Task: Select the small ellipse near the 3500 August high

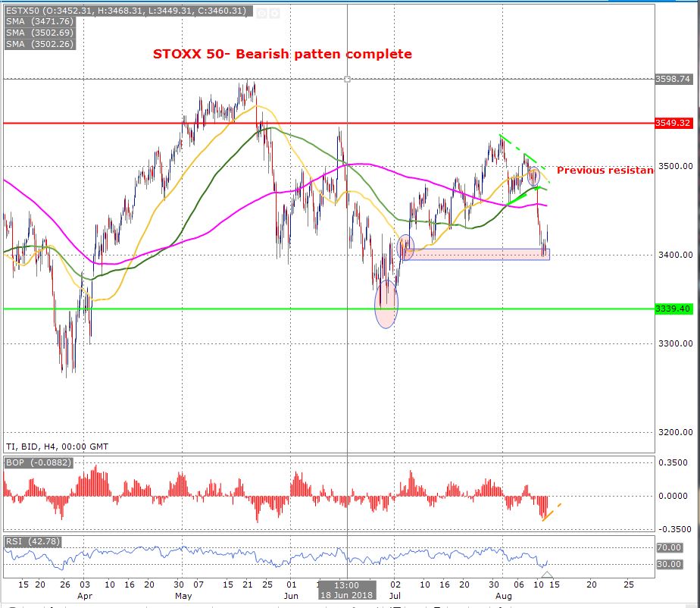Action: pyautogui.click(x=533, y=177)
